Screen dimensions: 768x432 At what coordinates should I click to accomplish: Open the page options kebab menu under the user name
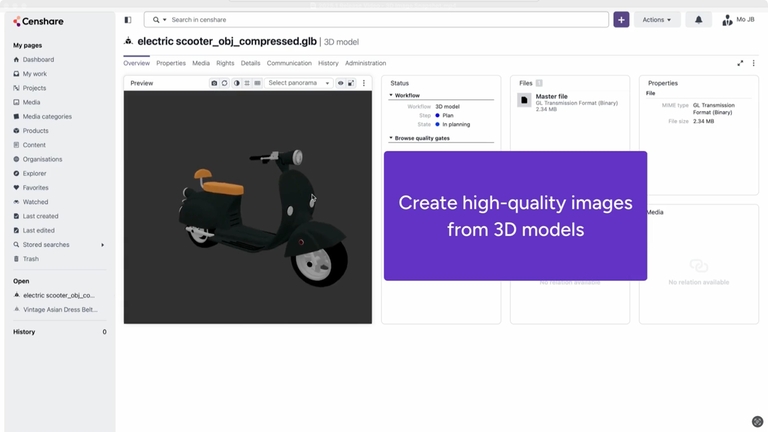pos(753,63)
